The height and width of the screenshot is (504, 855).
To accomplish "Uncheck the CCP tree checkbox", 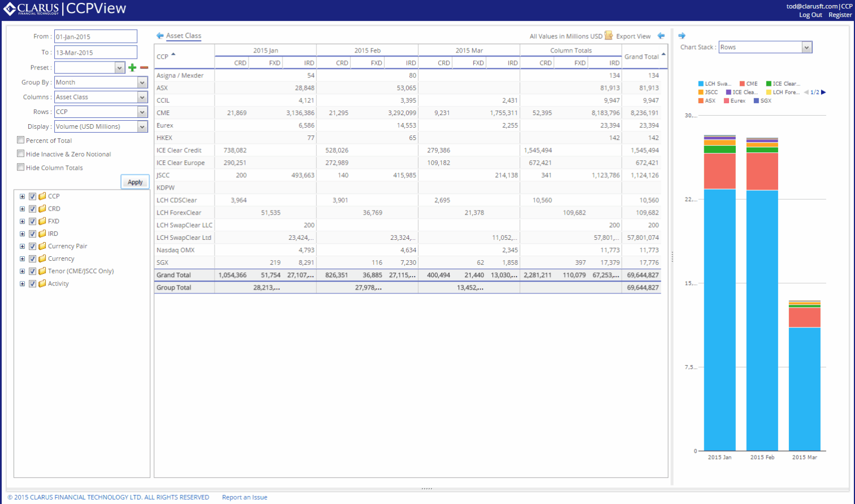I will coord(32,196).
